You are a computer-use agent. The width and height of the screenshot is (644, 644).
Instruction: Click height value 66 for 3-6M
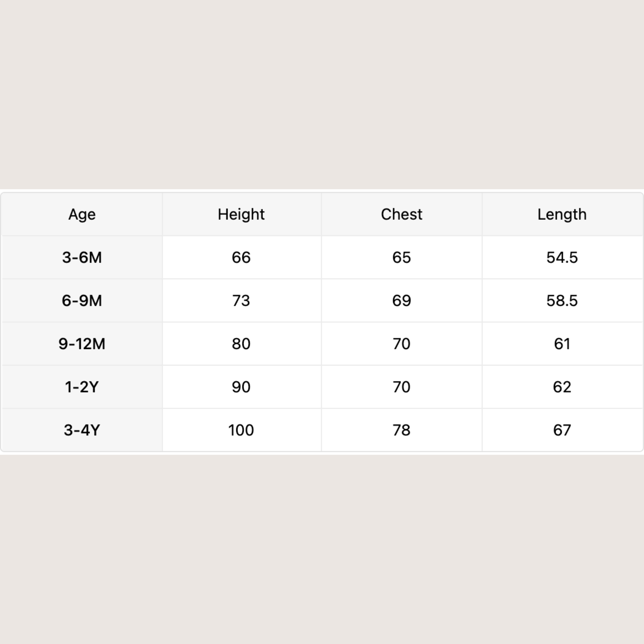(x=241, y=257)
